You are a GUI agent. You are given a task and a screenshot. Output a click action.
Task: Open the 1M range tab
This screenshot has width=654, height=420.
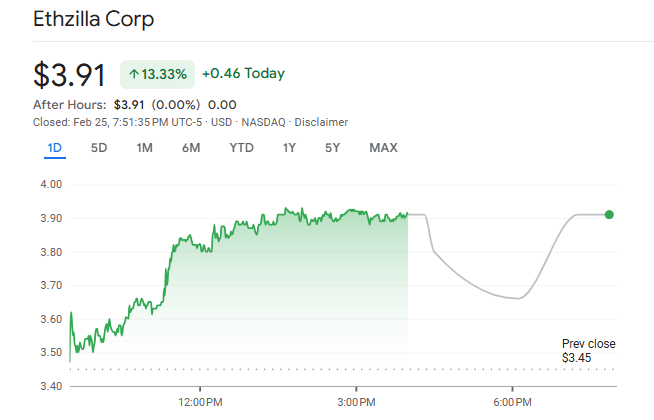(145, 148)
